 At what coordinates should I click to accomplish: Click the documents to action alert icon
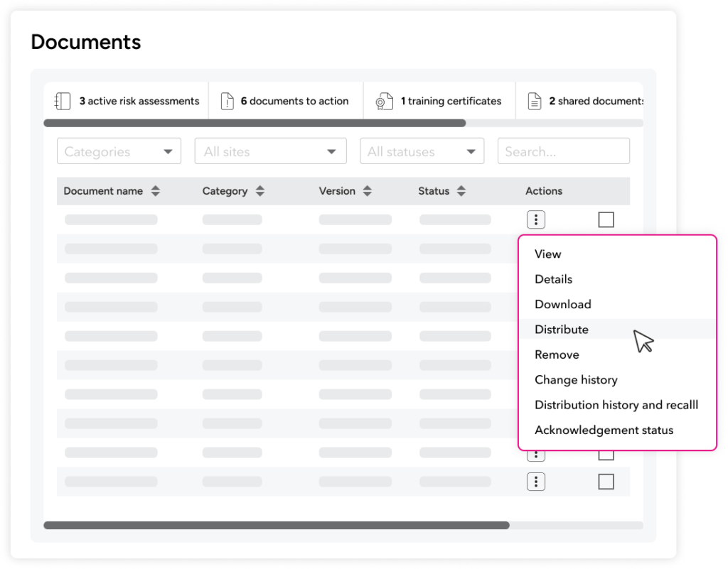(227, 101)
